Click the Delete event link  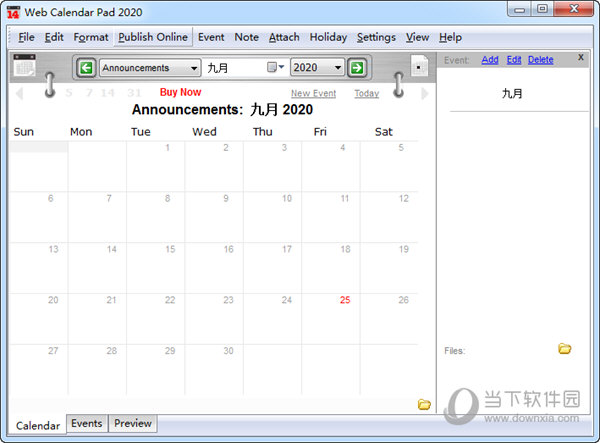(541, 60)
